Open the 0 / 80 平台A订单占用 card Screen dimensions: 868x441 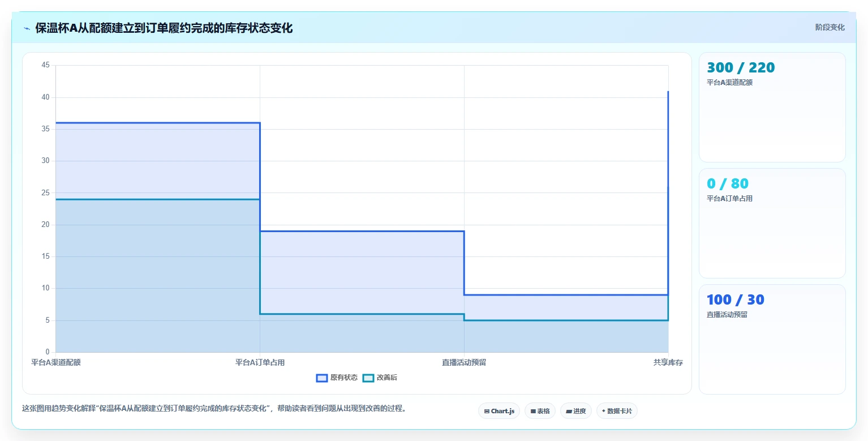tap(772, 223)
